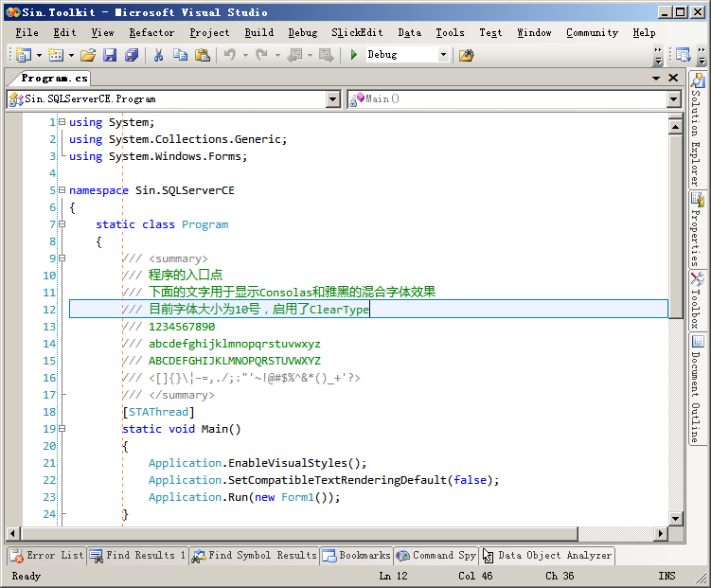Click the Open File folder icon
This screenshot has height=588, width=711.
click(88, 55)
